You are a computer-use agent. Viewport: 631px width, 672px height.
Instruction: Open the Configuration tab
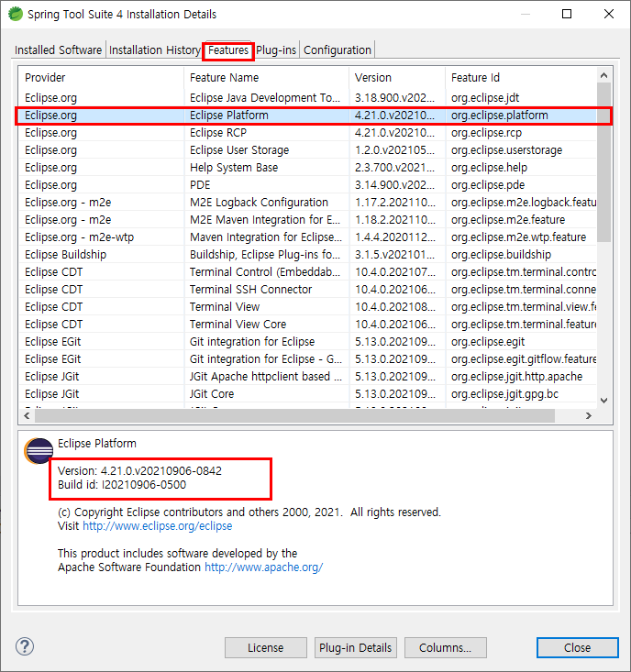pyautogui.click(x=338, y=50)
